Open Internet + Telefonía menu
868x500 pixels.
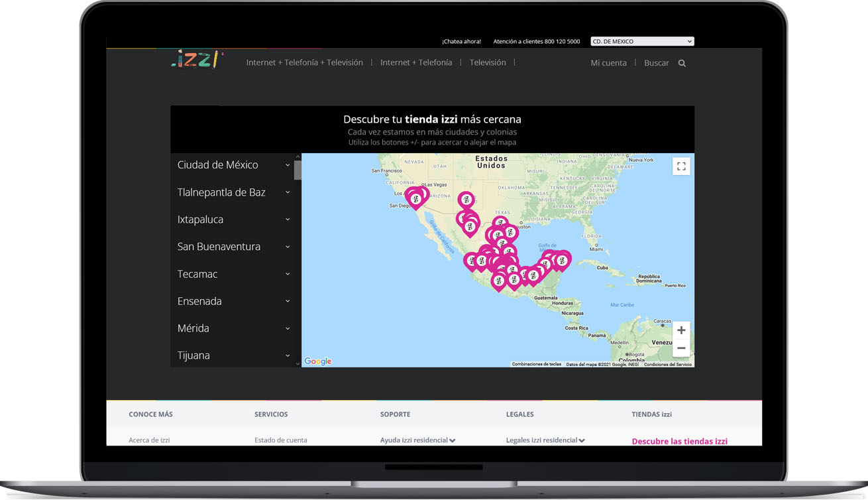point(416,62)
